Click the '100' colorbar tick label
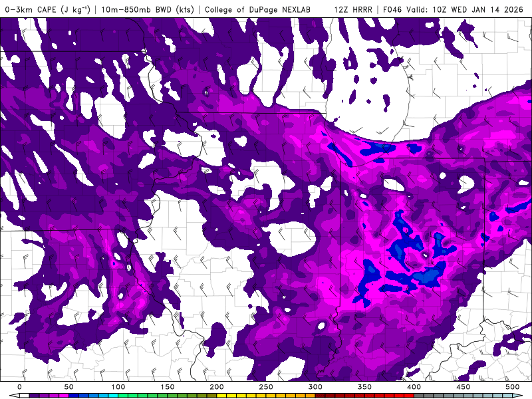This screenshot has width=532, height=399. tap(118, 387)
